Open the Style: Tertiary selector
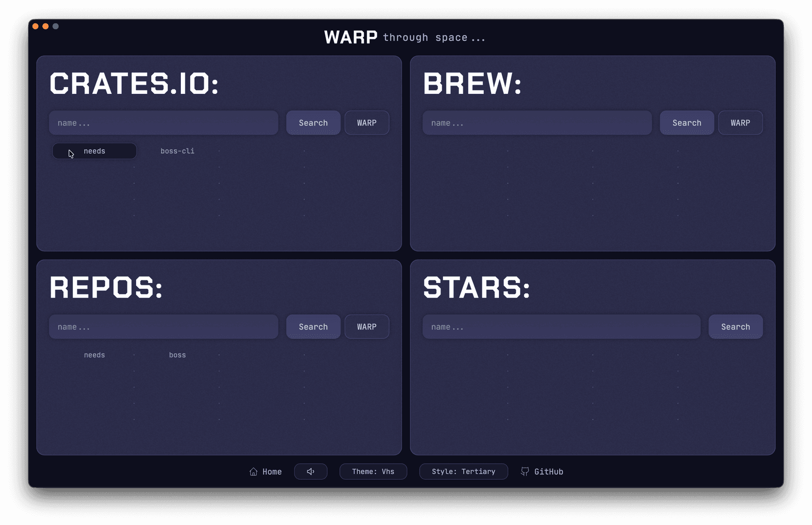Viewport: 812px width, 525px height. 463,472
